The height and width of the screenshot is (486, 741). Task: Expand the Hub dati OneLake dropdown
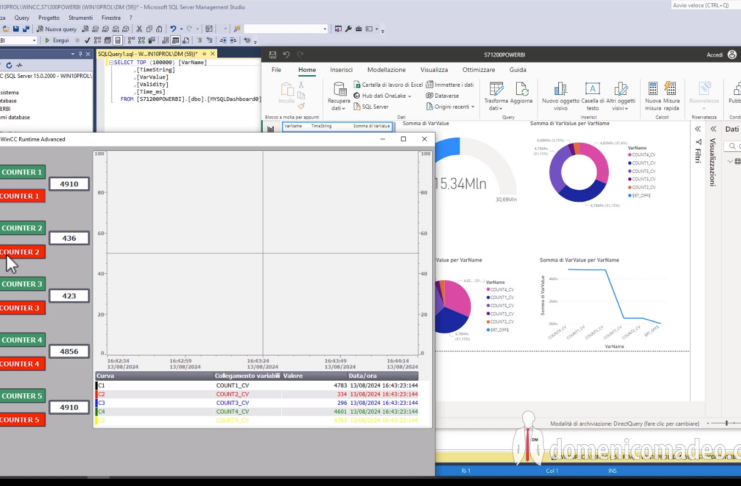[409, 96]
